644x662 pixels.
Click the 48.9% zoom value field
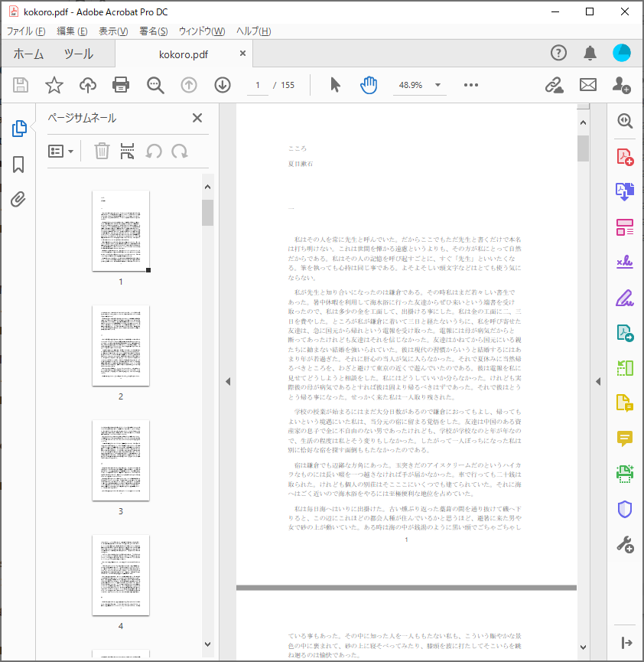click(411, 85)
